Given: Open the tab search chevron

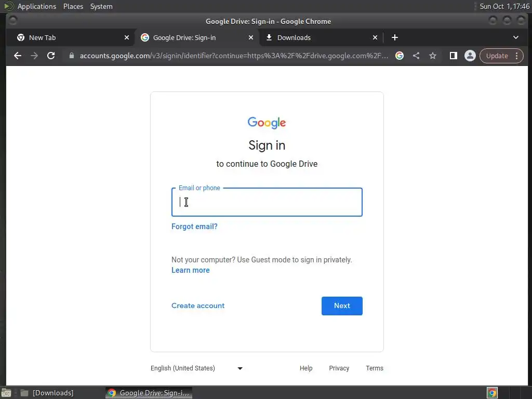Looking at the screenshot, I should (x=516, y=37).
